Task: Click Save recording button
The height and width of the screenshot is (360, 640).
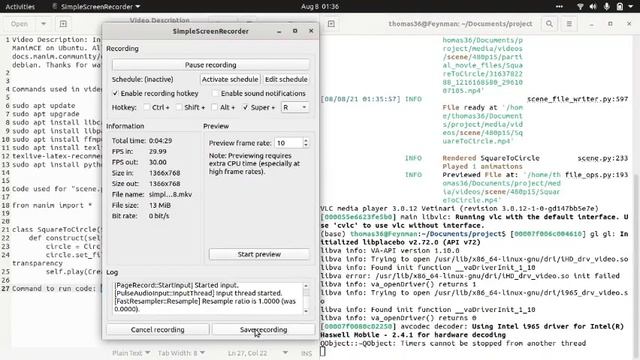Action: click(263, 329)
